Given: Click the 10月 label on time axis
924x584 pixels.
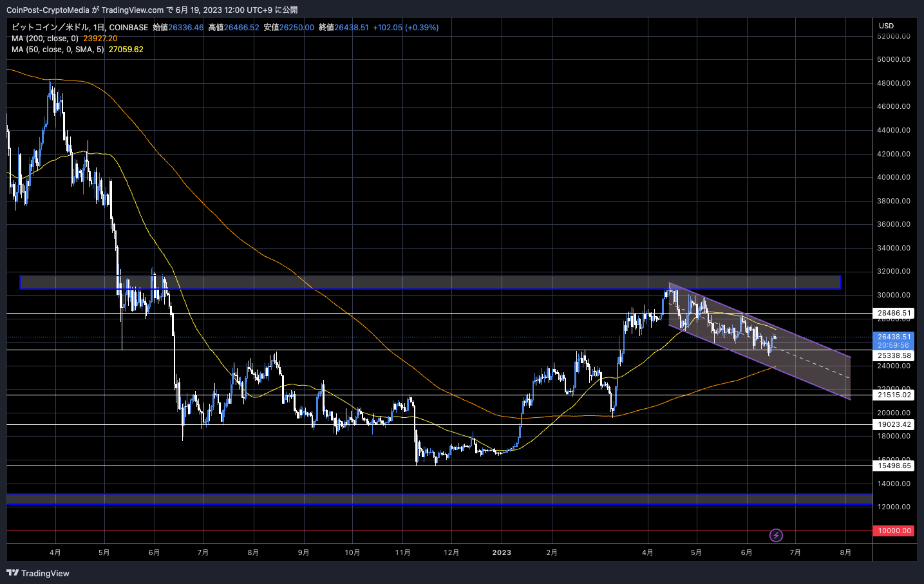Looking at the screenshot, I should click(x=352, y=552).
